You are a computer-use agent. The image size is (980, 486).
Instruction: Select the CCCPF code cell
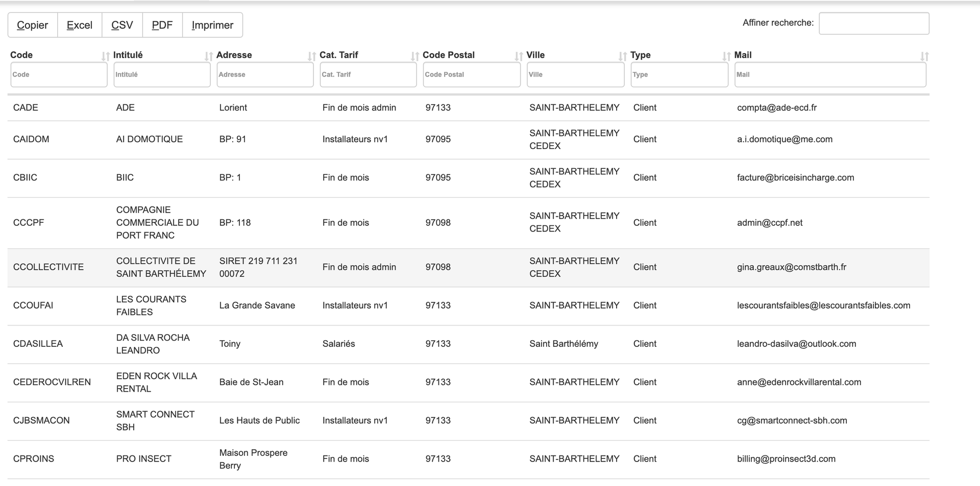(x=29, y=222)
